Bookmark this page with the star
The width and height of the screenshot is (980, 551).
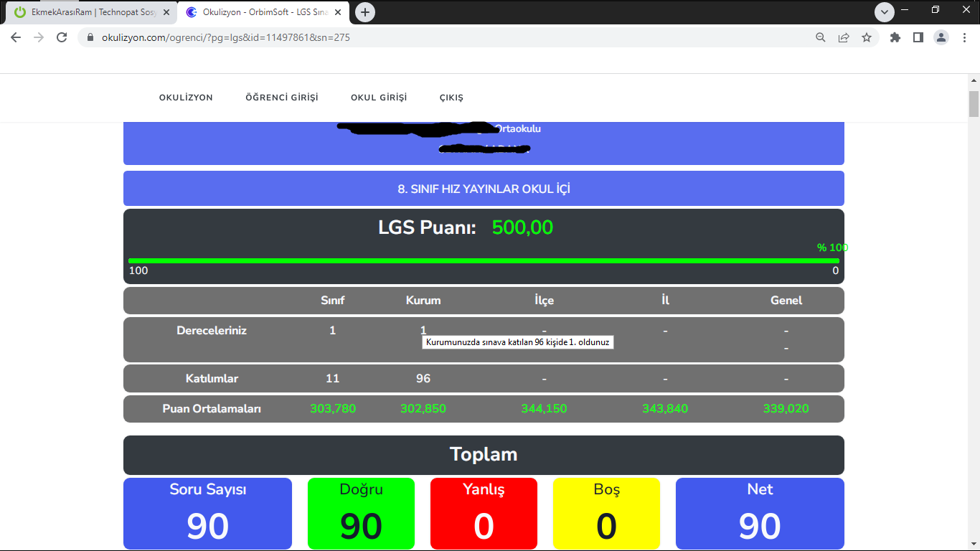pyautogui.click(x=867, y=37)
